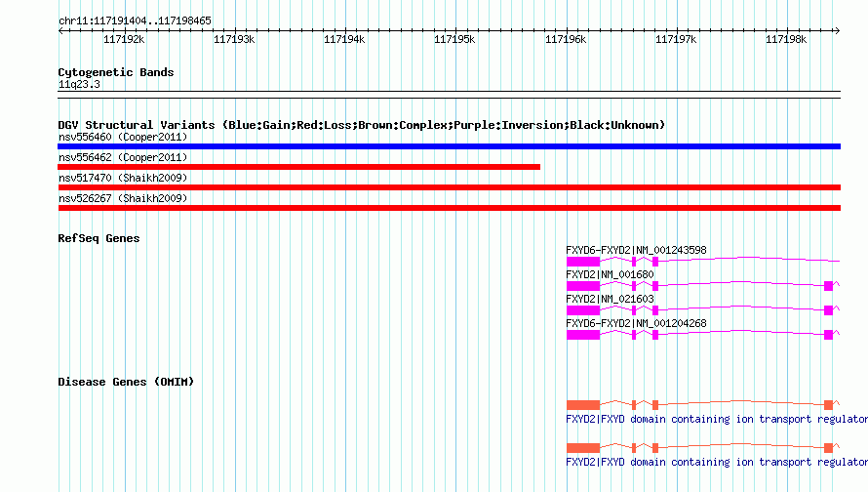
Task: Click the FXYD2|NM_021603 transcript label
Action: pos(610,299)
